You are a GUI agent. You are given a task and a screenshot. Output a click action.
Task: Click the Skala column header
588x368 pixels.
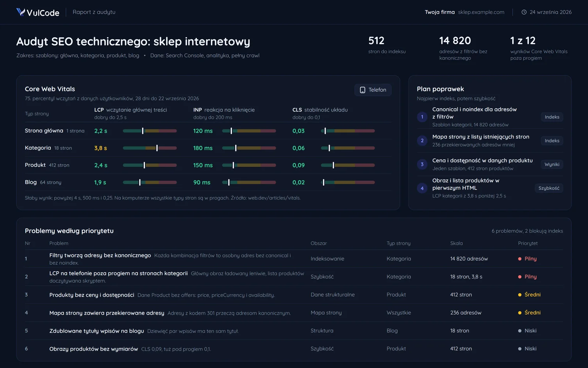pyautogui.click(x=456, y=243)
